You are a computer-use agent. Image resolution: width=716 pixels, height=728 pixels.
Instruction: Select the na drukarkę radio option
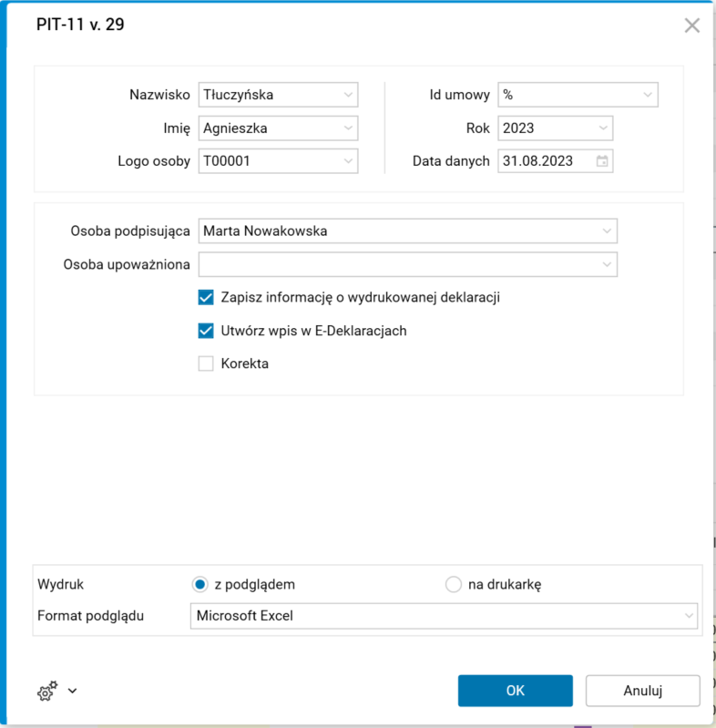coord(453,584)
